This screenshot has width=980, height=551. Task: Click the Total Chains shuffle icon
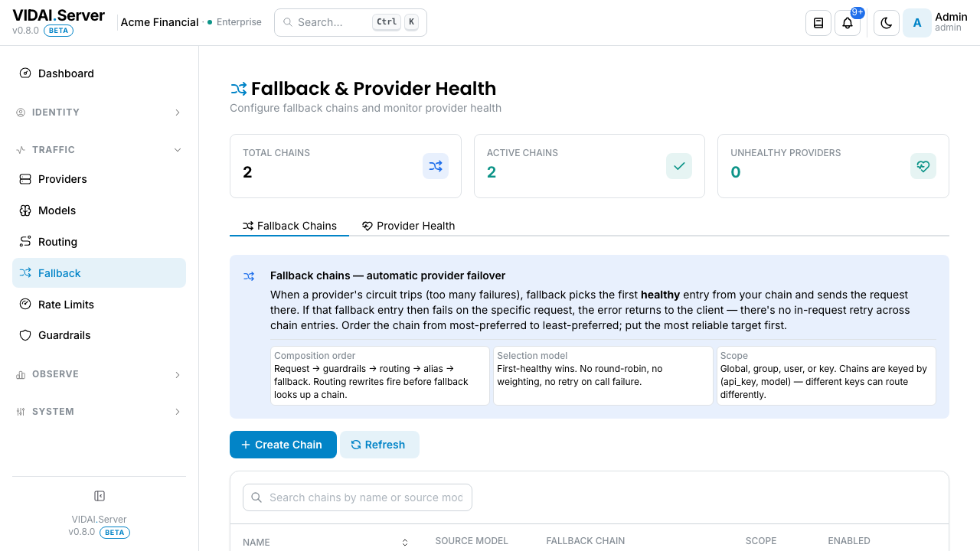pos(436,166)
